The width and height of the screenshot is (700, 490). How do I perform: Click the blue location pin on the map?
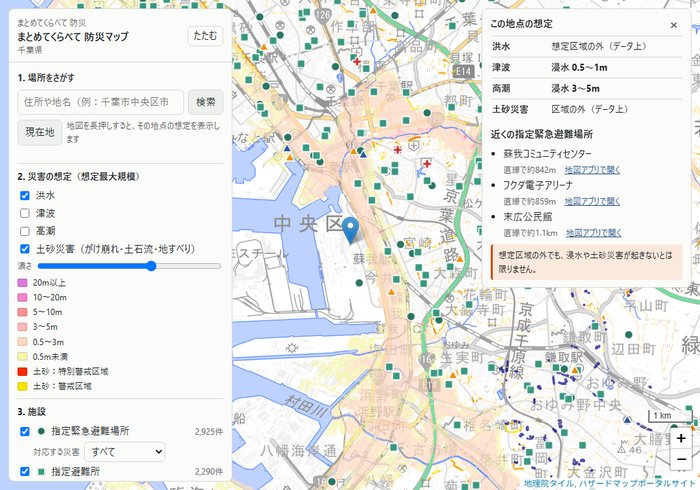pos(350,229)
